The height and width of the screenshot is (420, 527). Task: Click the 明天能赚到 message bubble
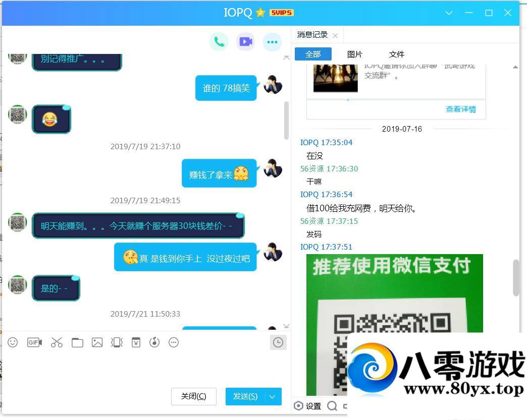coord(138,225)
